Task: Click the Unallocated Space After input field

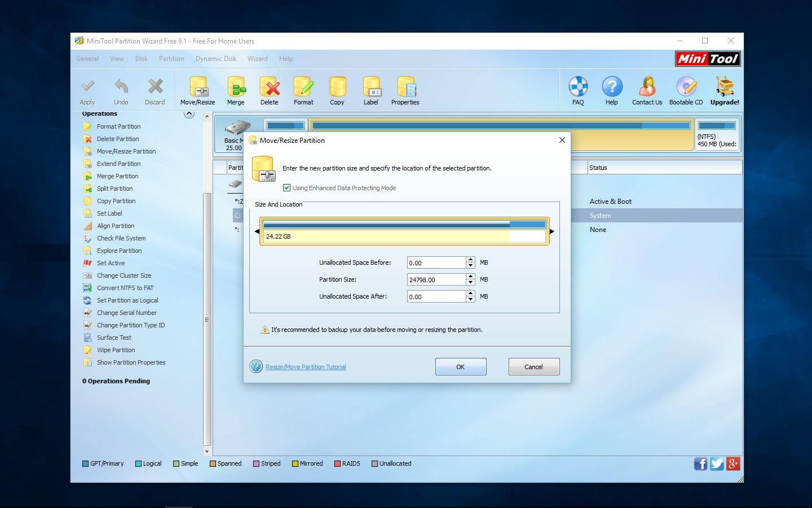Action: [x=436, y=296]
